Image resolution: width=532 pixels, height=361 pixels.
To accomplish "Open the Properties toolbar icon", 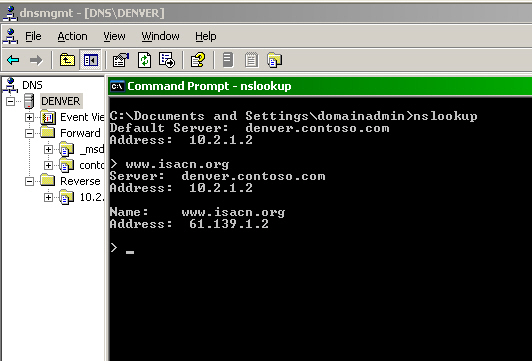I will (x=120, y=60).
